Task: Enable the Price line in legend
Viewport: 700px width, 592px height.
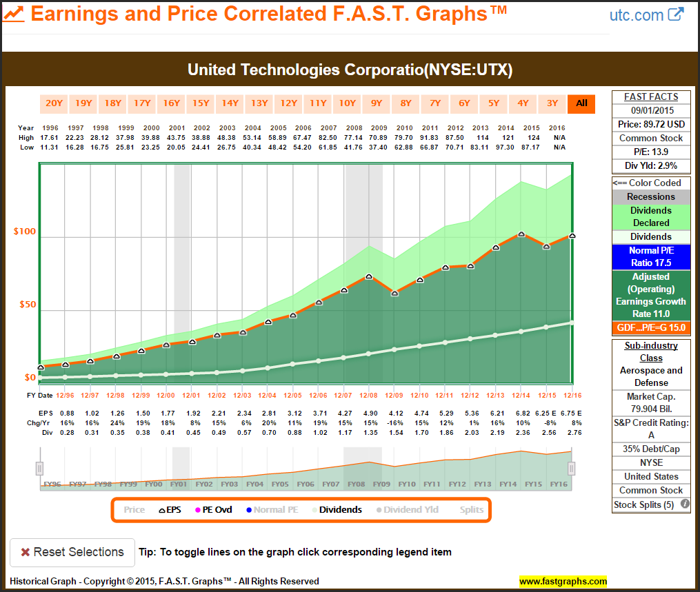Action: [x=134, y=510]
